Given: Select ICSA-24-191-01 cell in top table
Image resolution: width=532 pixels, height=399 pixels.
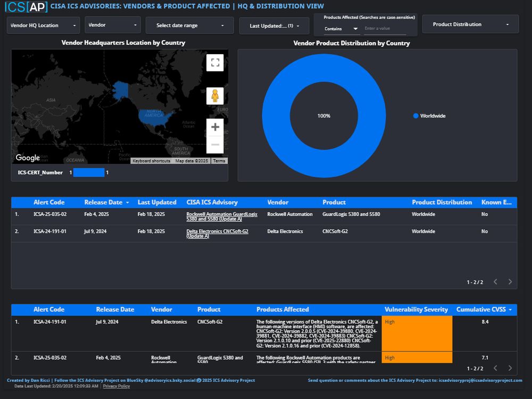Looking at the screenshot, I should [x=50, y=231].
